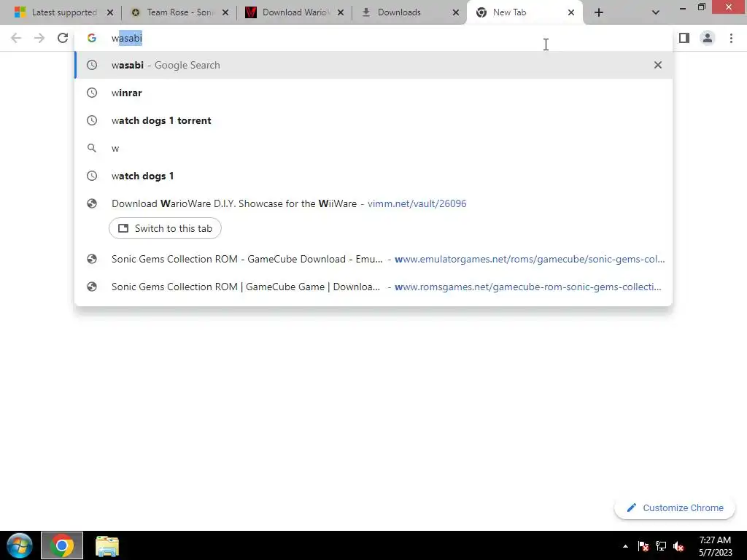Restore down the Chrome window
Image resolution: width=747 pixels, height=560 pixels.
pos(702,7)
